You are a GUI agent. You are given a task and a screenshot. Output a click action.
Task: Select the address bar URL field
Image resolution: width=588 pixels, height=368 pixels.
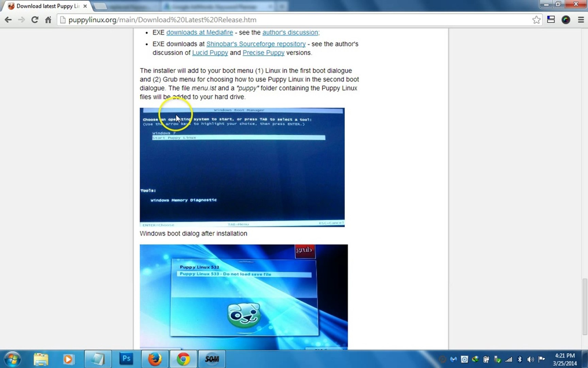(x=299, y=20)
